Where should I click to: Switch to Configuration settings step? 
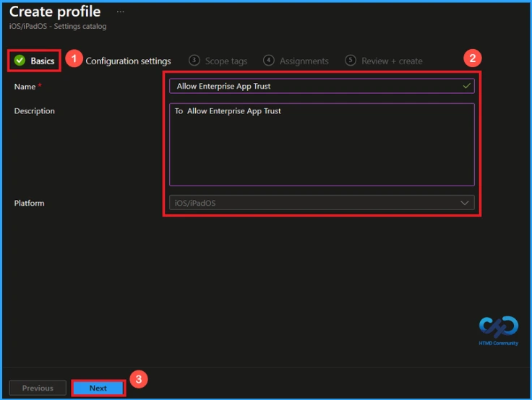[x=128, y=61]
